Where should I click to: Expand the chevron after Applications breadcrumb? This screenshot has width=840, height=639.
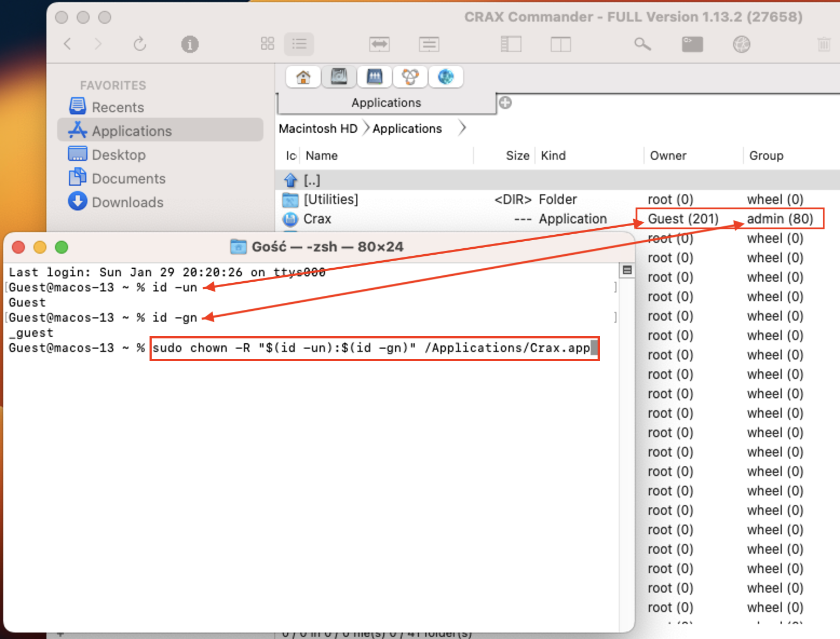pos(462,128)
